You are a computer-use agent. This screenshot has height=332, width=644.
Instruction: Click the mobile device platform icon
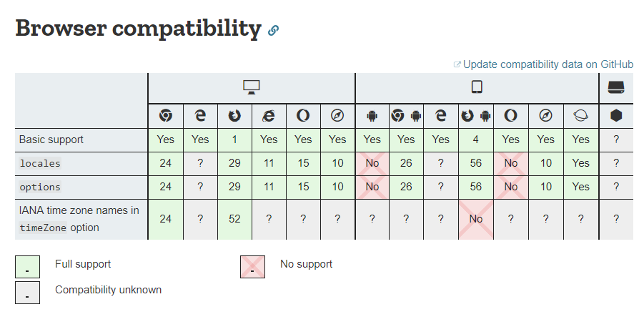click(x=477, y=87)
